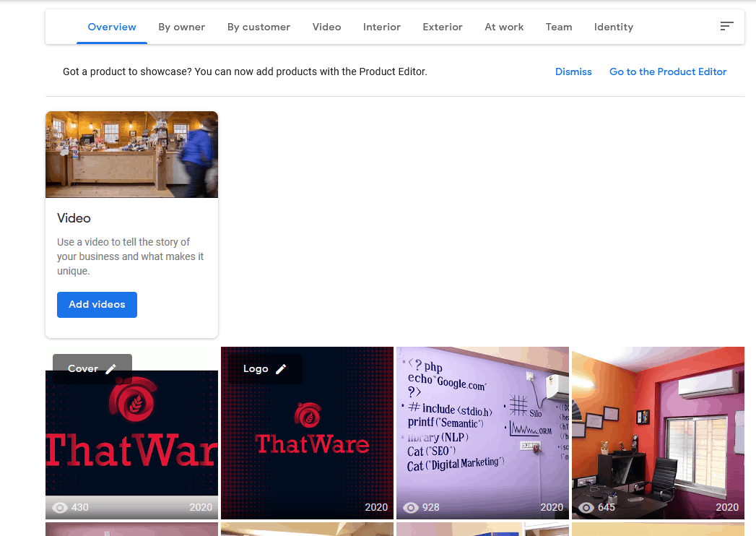This screenshot has width=756, height=536.
Task: Select the Interior tab
Action: [382, 27]
